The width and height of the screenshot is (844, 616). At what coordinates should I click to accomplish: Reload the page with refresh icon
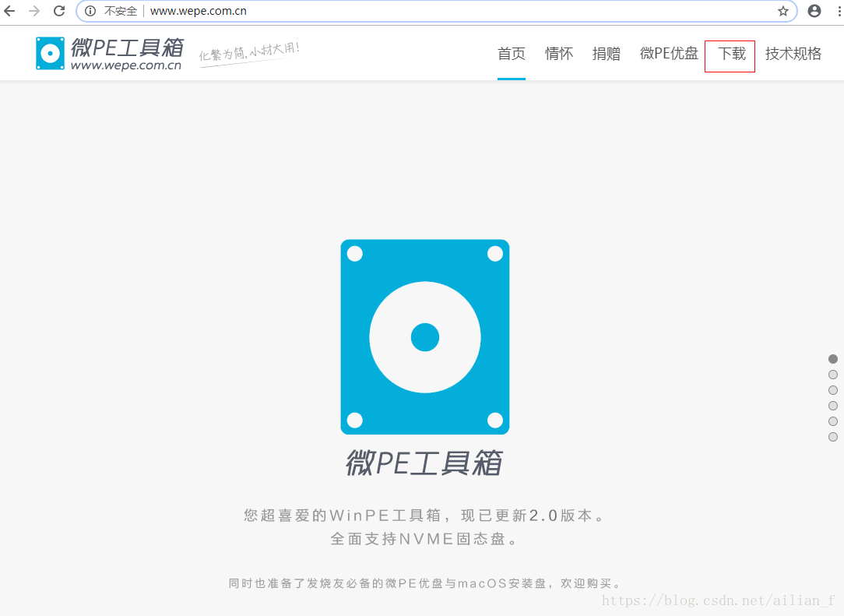pos(59,11)
